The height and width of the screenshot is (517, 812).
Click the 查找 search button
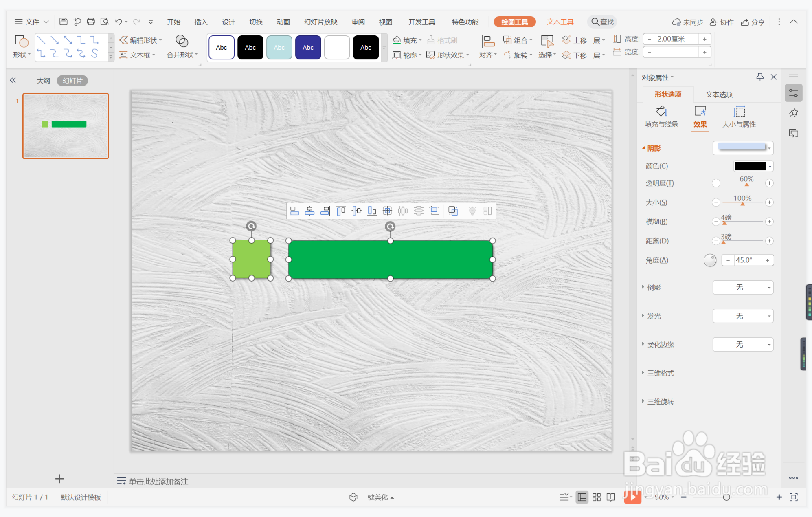coord(602,22)
